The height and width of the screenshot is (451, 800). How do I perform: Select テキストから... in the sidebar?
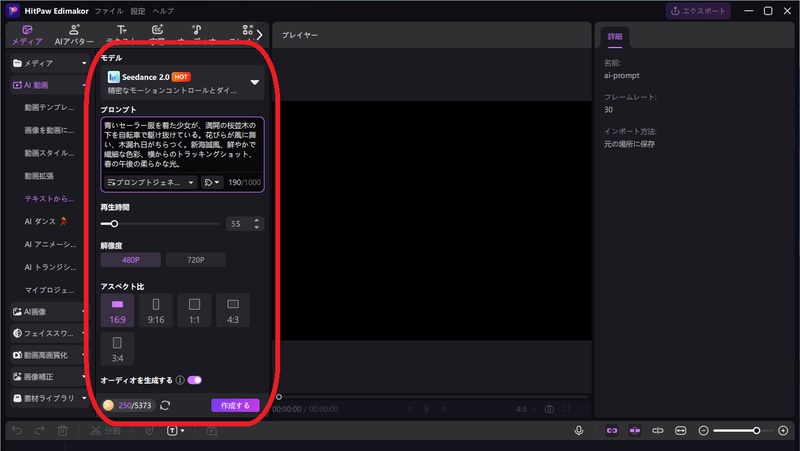click(x=49, y=198)
